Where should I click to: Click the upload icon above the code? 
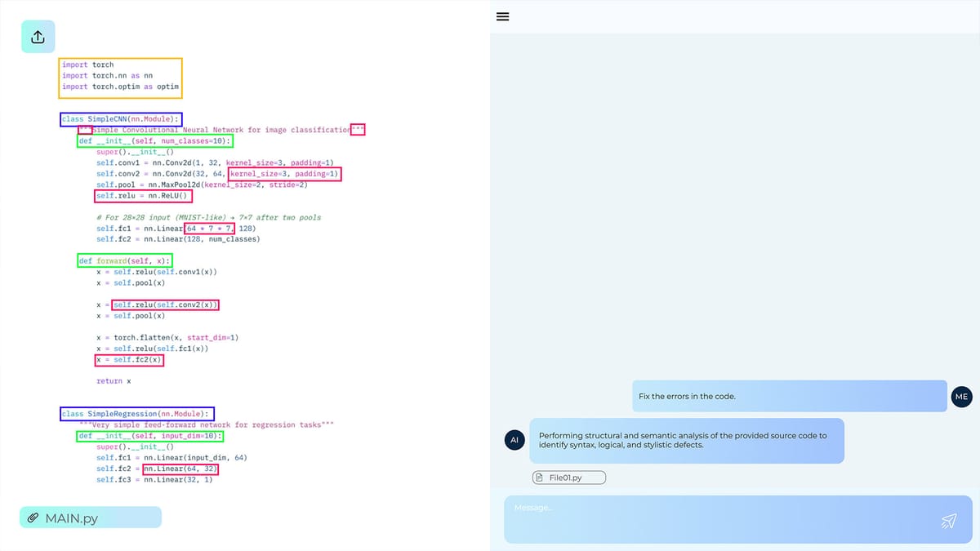click(38, 37)
